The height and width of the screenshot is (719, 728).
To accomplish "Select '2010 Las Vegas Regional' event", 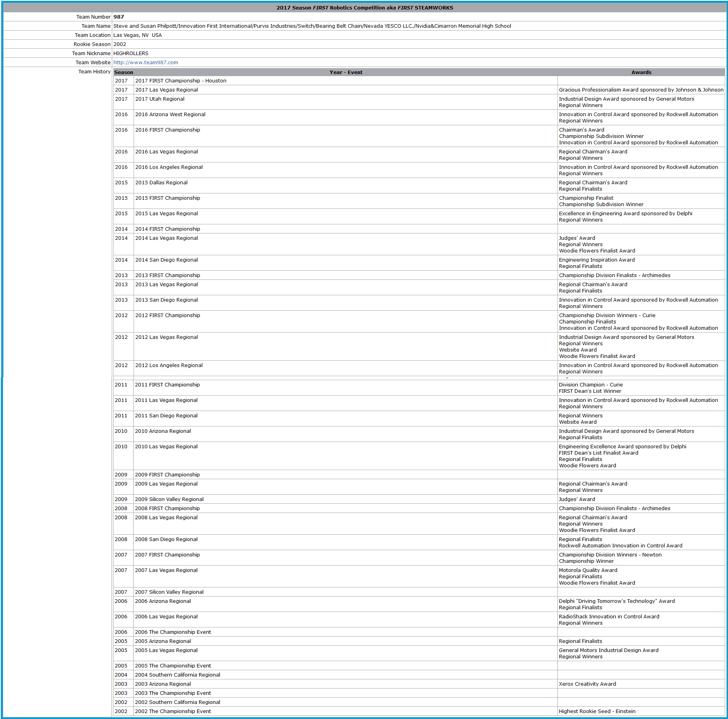I will (x=166, y=447).
